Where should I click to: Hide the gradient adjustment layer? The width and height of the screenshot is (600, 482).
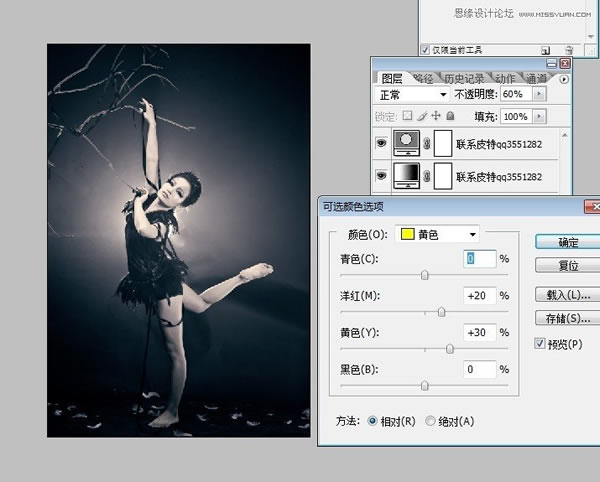[381, 176]
